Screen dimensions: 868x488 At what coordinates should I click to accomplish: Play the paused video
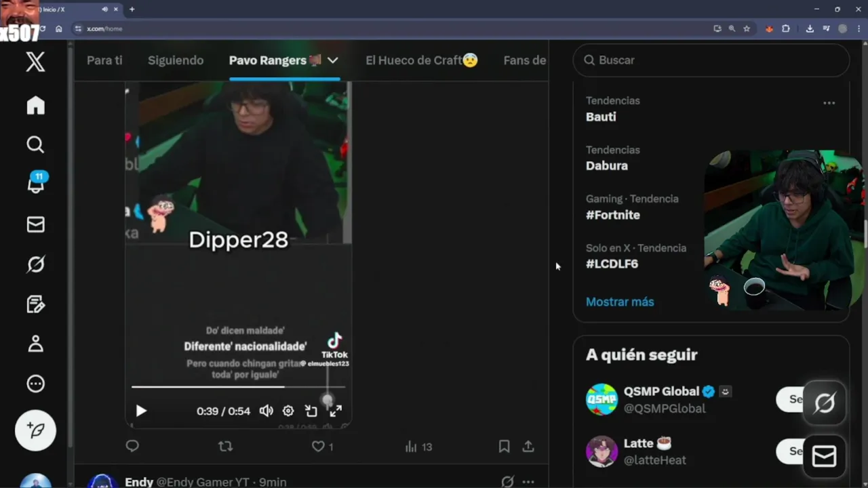coord(141,411)
